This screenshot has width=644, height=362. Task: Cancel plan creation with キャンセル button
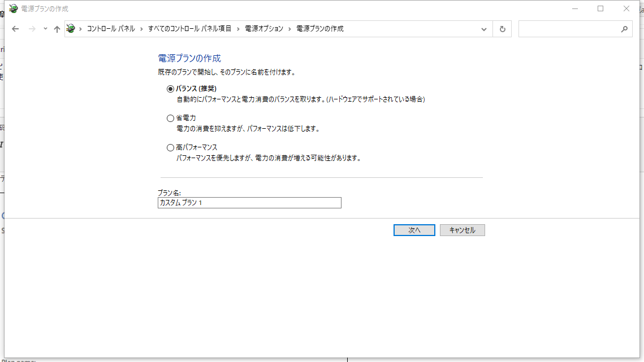point(462,230)
